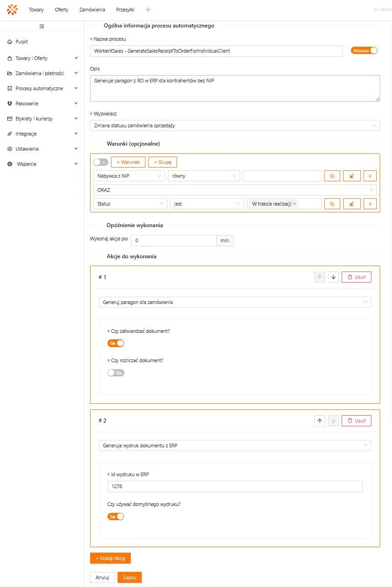Move action #1 down with the arrow icon

[333, 277]
